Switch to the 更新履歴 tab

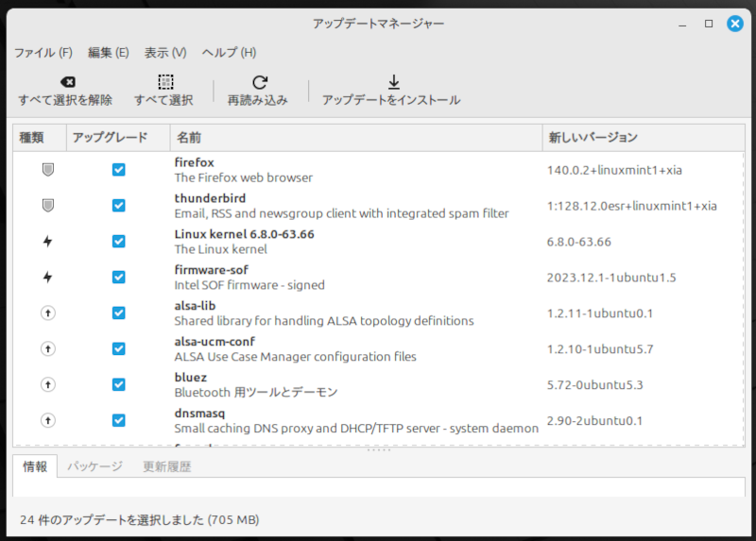pos(167,466)
